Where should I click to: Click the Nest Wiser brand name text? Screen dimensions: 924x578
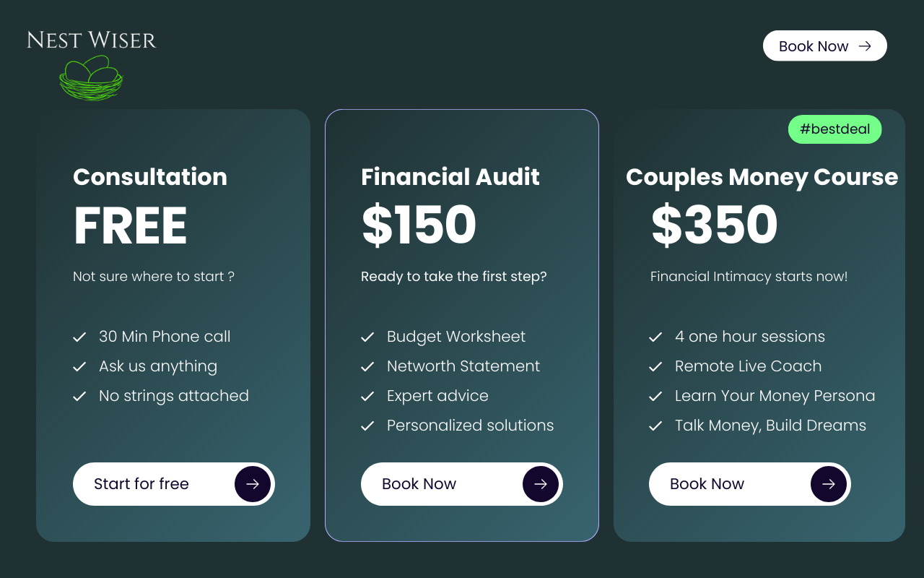click(92, 40)
